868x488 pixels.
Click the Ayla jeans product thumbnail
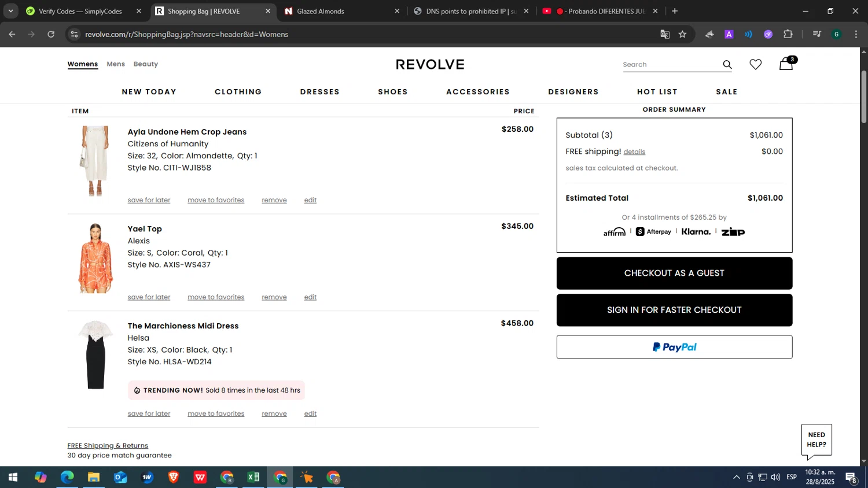[x=95, y=161]
